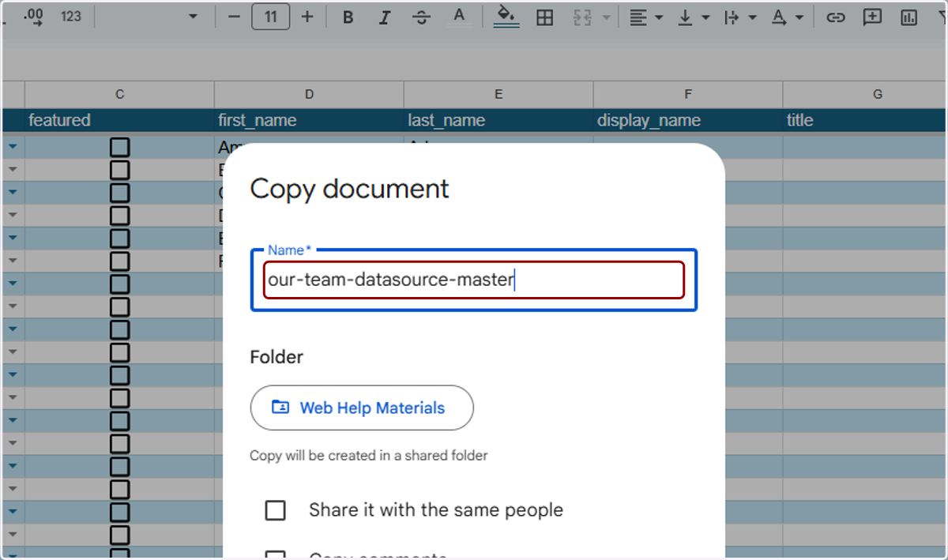
Task: Click the insert link icon
Action: click(x=836, y=17)
